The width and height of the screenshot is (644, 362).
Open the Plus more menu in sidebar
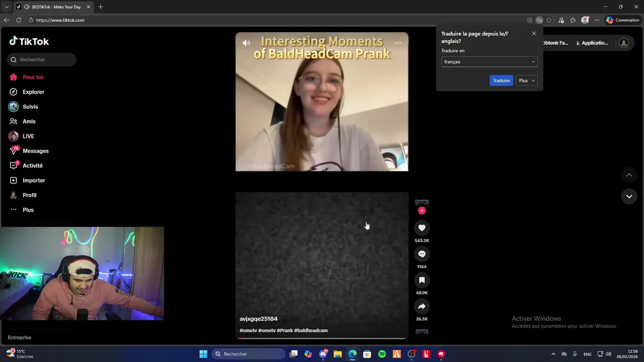21,210
